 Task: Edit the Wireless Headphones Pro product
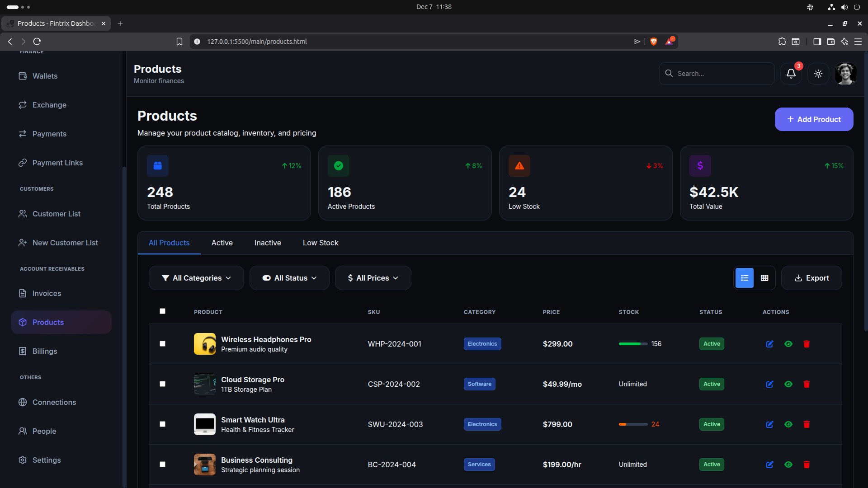click(x=769, y=344)
